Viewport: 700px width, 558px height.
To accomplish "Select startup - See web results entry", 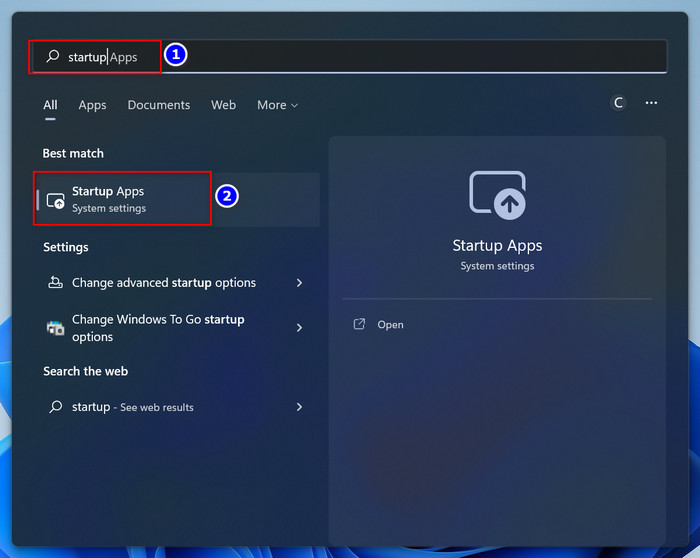I will [177, 407].
